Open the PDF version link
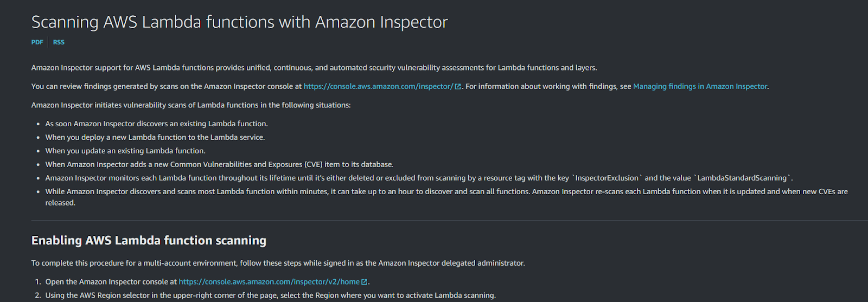868x302 pixels. coord(37,42)
